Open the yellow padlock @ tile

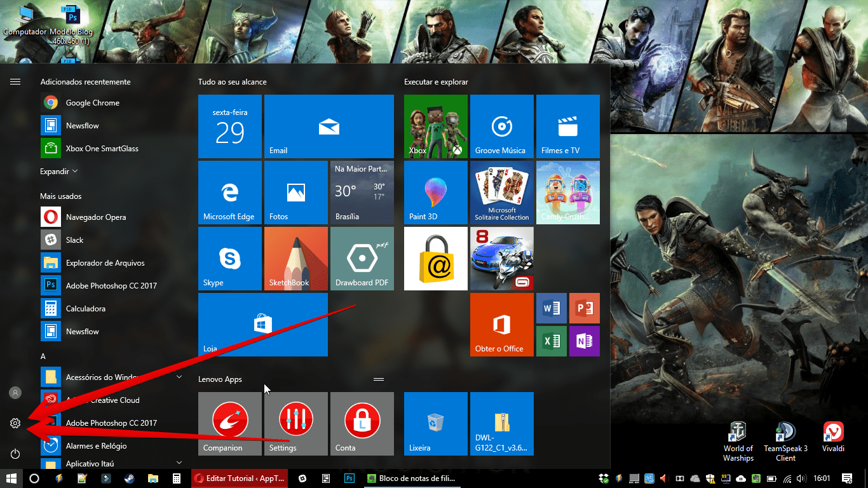(x=436, y=259)
